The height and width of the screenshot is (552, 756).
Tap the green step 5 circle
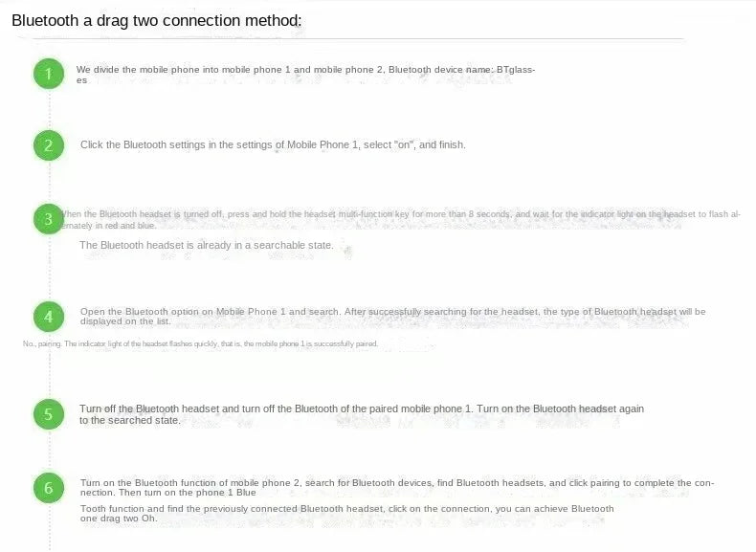pos(48,414)
